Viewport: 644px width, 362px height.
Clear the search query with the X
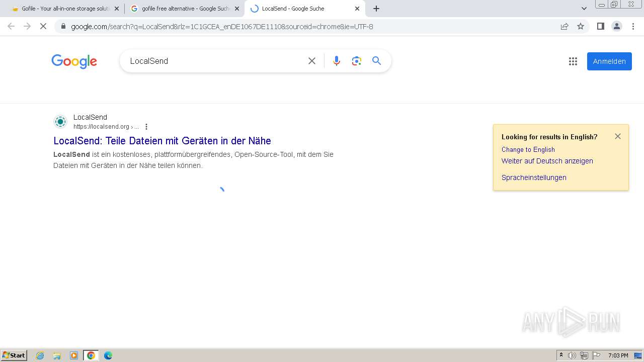pyautogui.click(x=312, y=61)
